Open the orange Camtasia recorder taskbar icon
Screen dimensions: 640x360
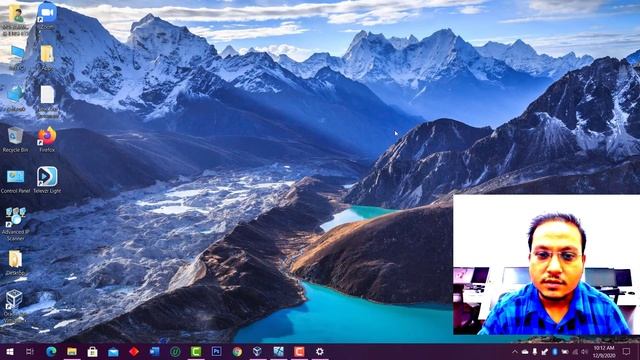(299, 351)
